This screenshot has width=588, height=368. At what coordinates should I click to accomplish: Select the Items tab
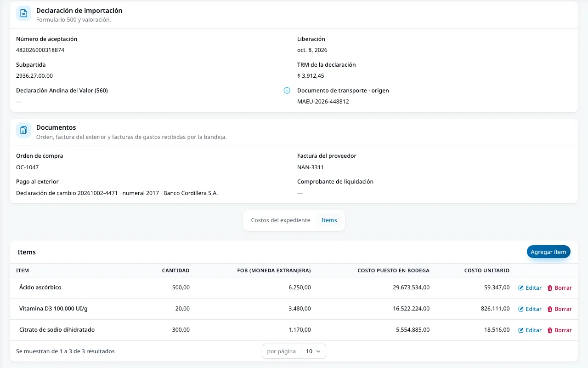329,220
